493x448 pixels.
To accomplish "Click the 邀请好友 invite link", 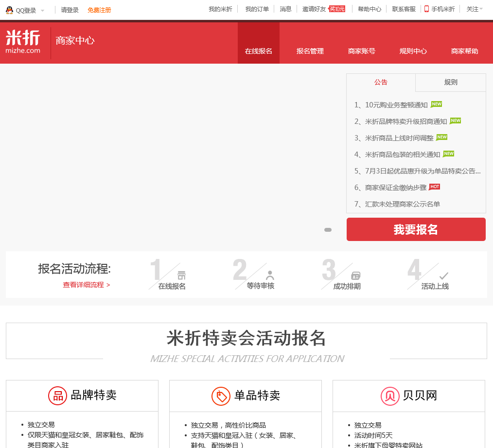I will [314, 9].
